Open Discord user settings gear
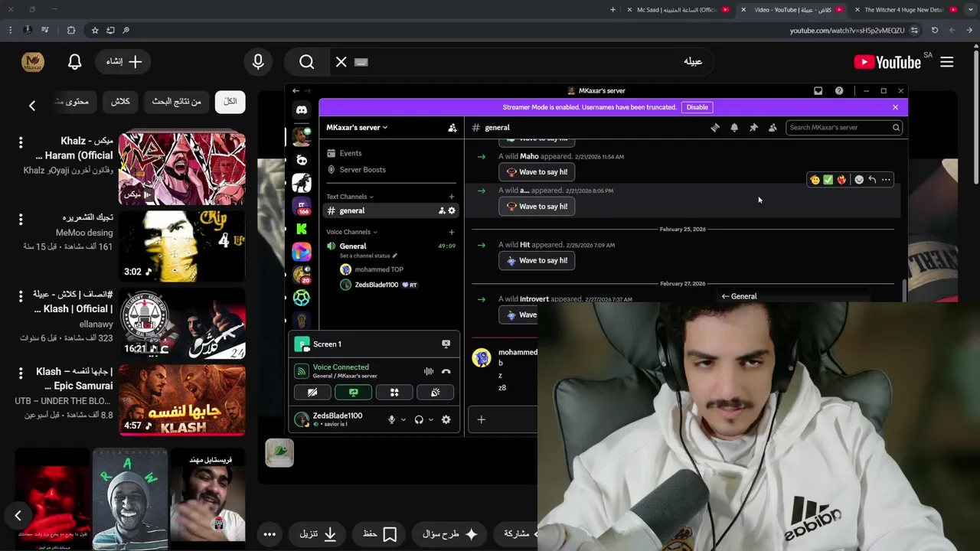The image size is (980, 551). (446, 419)
